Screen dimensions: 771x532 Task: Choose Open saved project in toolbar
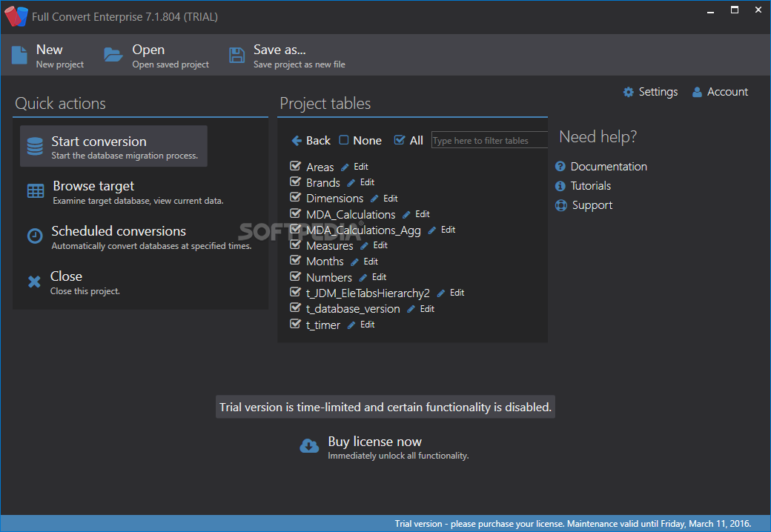pos(157,56)
